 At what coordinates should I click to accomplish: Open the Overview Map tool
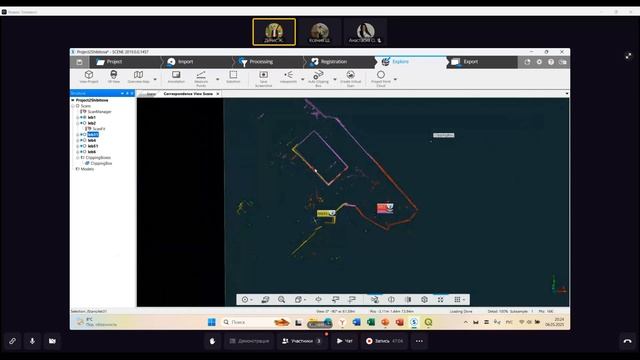point(138,77)
